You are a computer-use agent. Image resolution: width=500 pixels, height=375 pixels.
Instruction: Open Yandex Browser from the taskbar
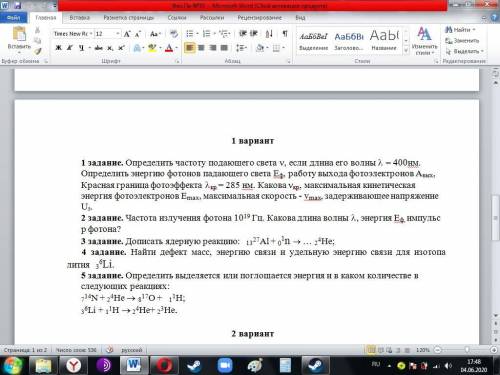[x=73, y=365]
